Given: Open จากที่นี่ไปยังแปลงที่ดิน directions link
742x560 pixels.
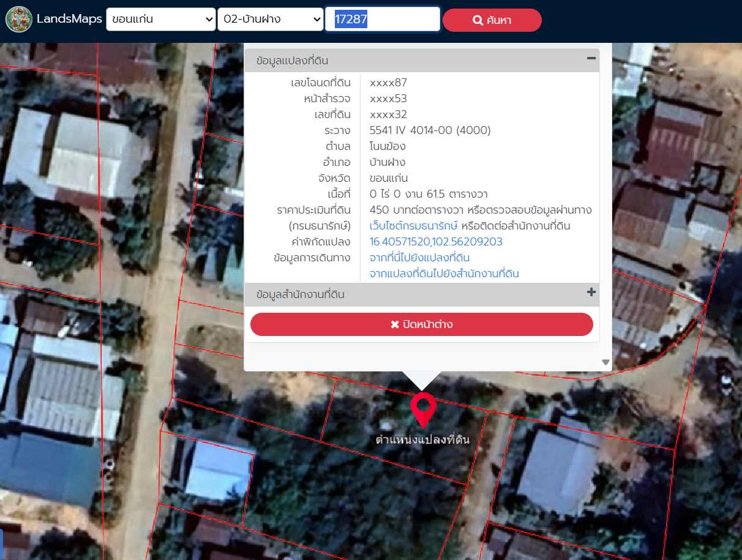Looking at the screenshot, I should coord(419,258).
